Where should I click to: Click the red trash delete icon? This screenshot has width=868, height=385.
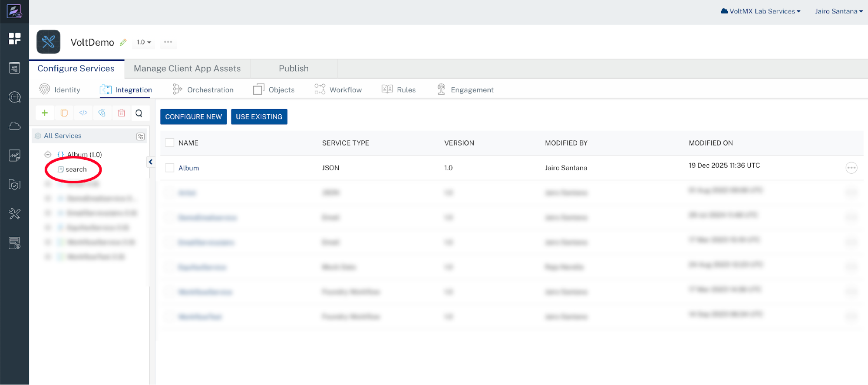point(121,113)
